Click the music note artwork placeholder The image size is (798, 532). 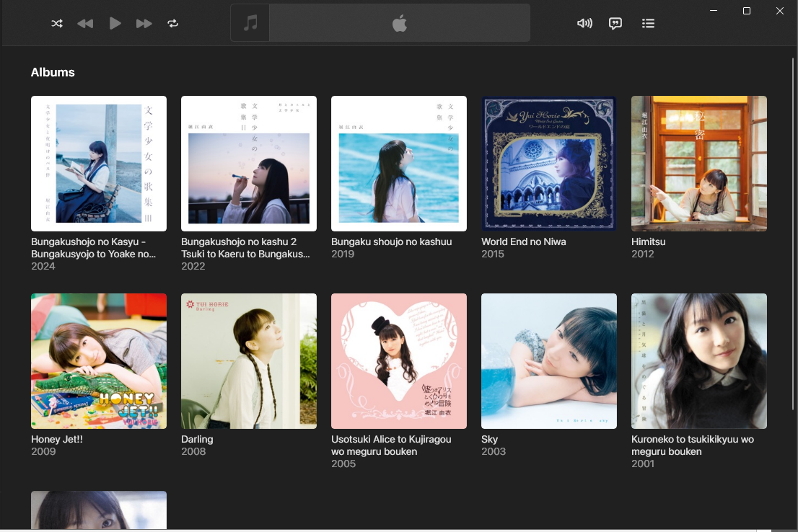pos(250,23)
